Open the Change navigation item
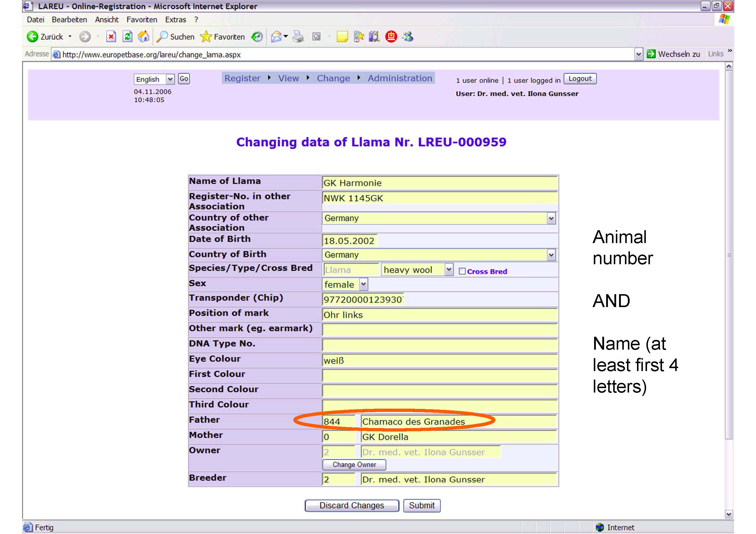The width and height of the screenshot is (756, 534). pyautogui.click(x=333, y=78)
